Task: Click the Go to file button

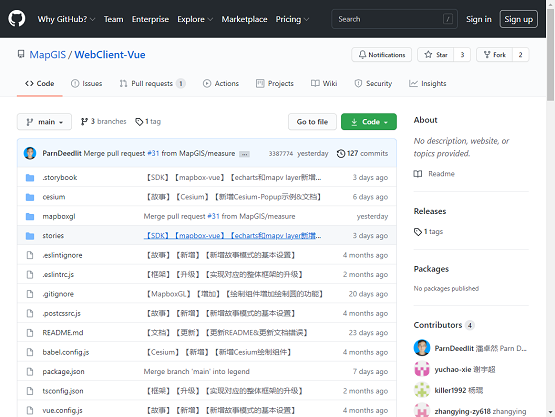Action: [x=312, y=122]
